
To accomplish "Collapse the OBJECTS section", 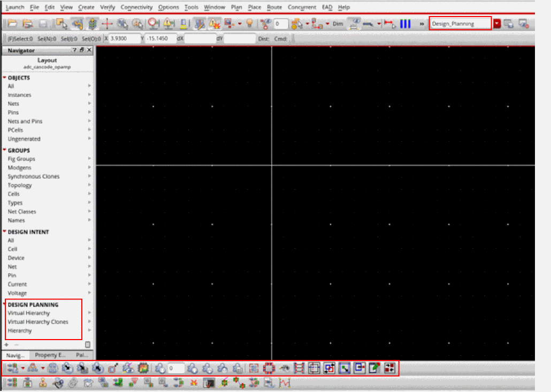I will pyautogui.click(x=5, y=77).
